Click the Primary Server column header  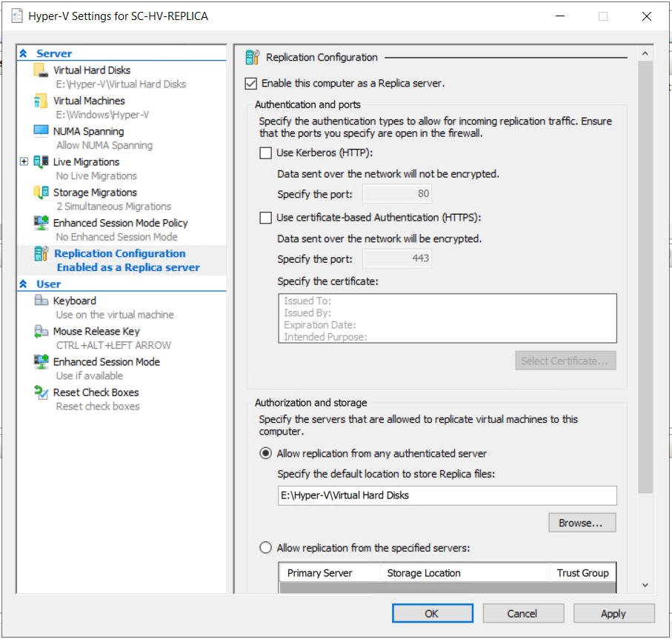330,572
